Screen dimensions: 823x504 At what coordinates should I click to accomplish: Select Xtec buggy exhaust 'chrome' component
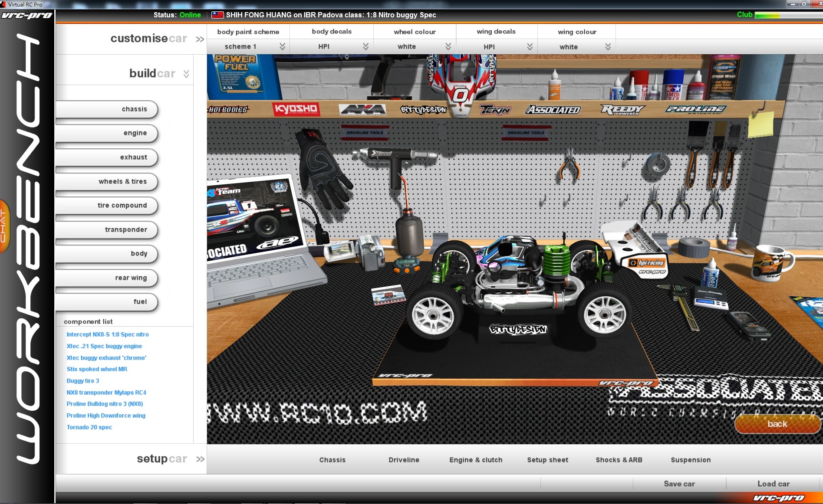click(106, 358)
